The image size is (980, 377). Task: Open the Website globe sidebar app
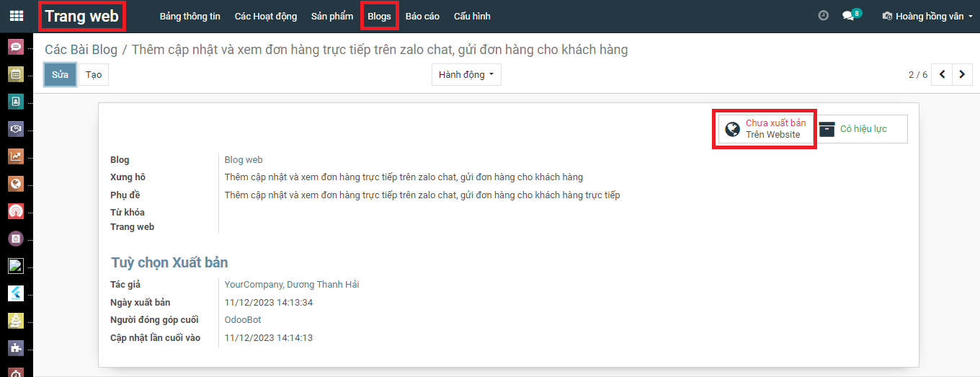16,184
